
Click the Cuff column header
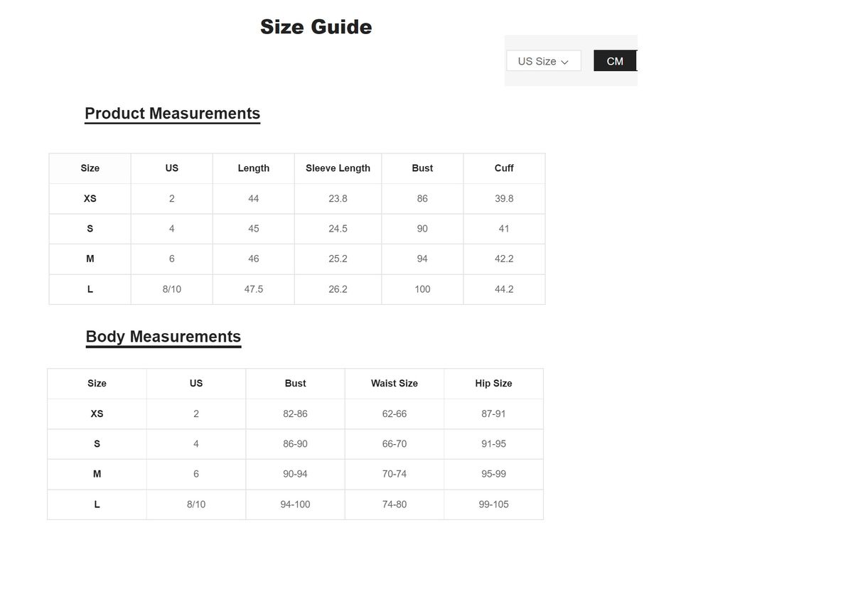(504, 168)
